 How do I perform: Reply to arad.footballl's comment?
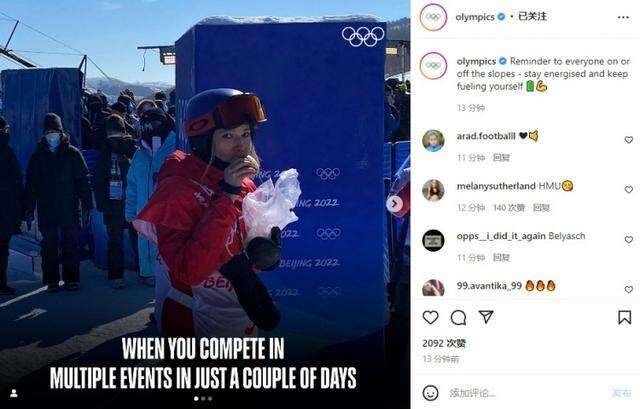[x=501, y=158]
